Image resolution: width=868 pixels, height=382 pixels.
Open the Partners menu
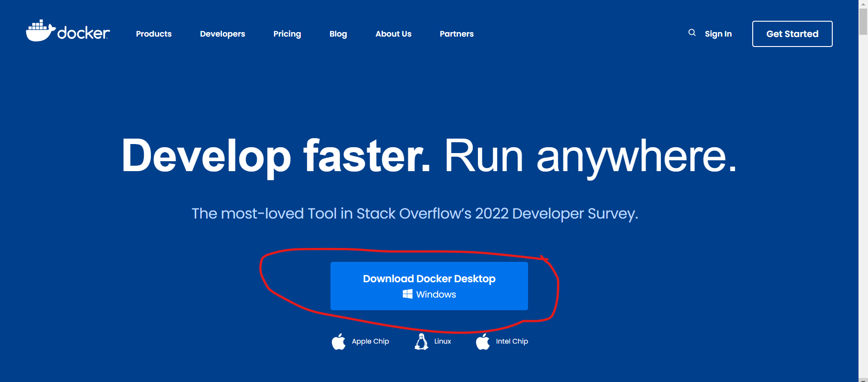[457, 34]
